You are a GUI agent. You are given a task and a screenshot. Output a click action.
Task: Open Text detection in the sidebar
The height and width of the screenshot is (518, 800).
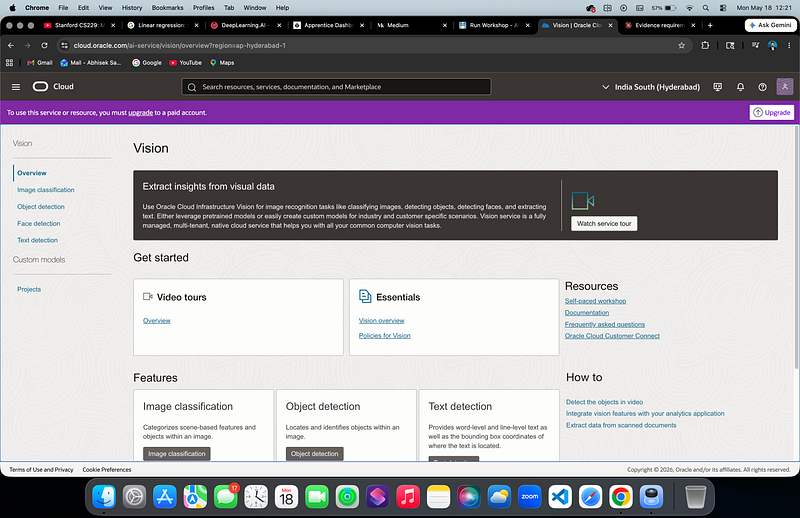click(37, 240)
